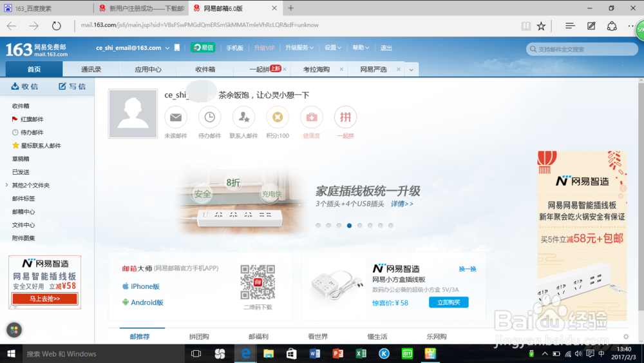
Task: Click the mail full-text search field
Action: coord(582,50)
